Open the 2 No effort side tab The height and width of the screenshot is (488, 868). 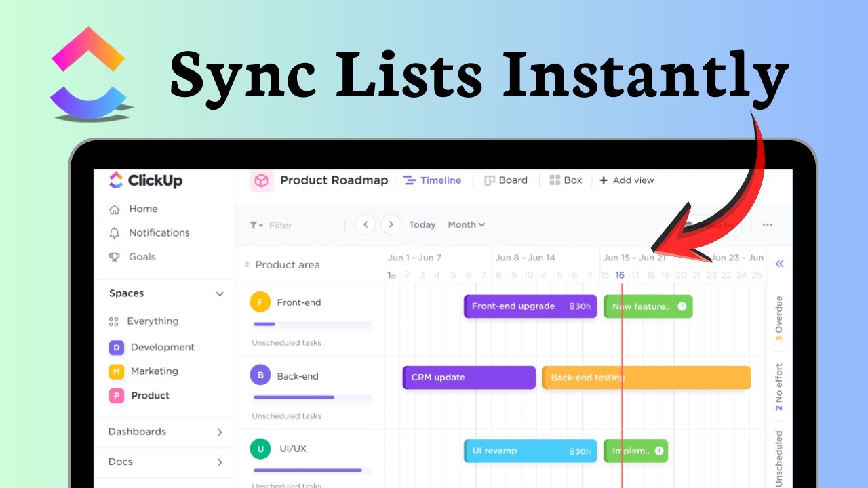(x=778, y=387)
